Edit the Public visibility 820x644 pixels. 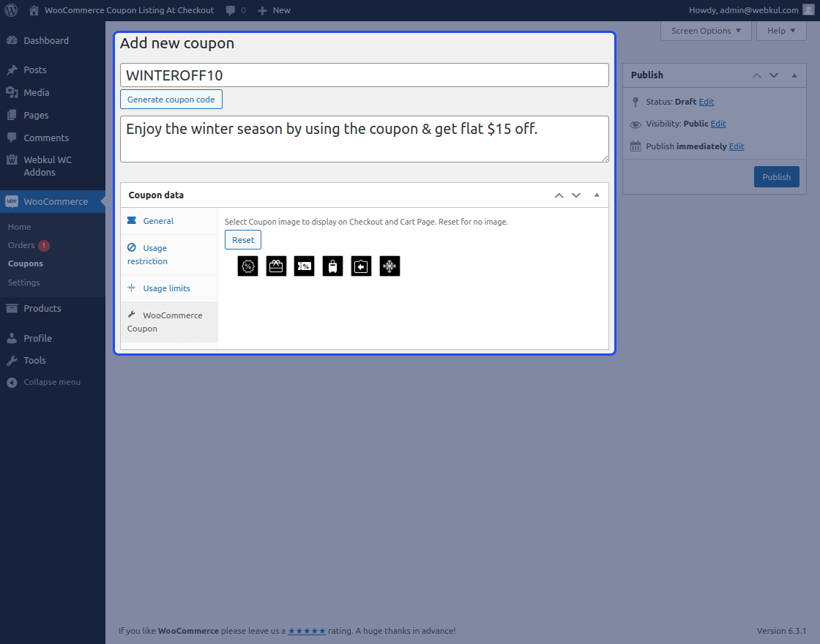(718, 124)
